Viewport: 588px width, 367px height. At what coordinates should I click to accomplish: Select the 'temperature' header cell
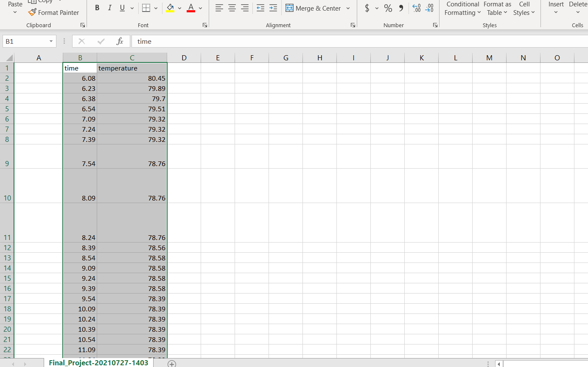point(132,68)
